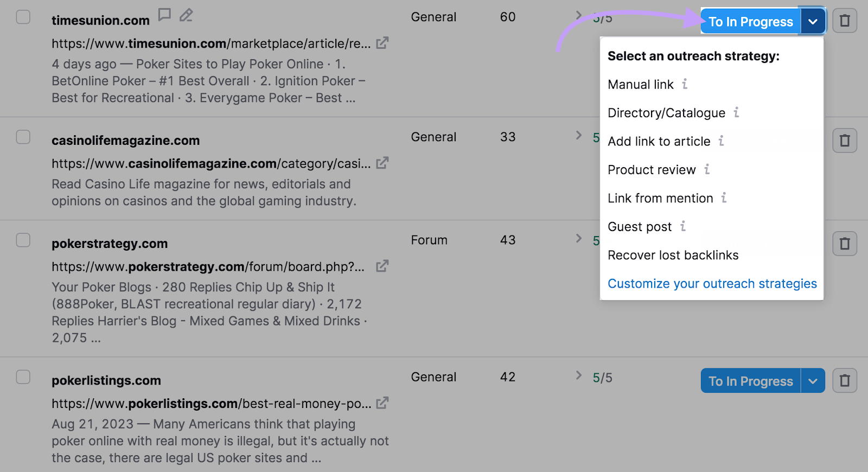Click the Forum type cell for pokerstrategy.com
This screenshot has height=472, width=868.
point(429,240)
